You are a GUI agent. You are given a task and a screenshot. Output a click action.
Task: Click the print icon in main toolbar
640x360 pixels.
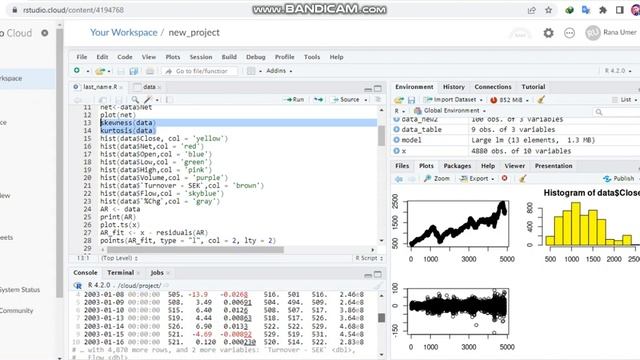[150, 71]
